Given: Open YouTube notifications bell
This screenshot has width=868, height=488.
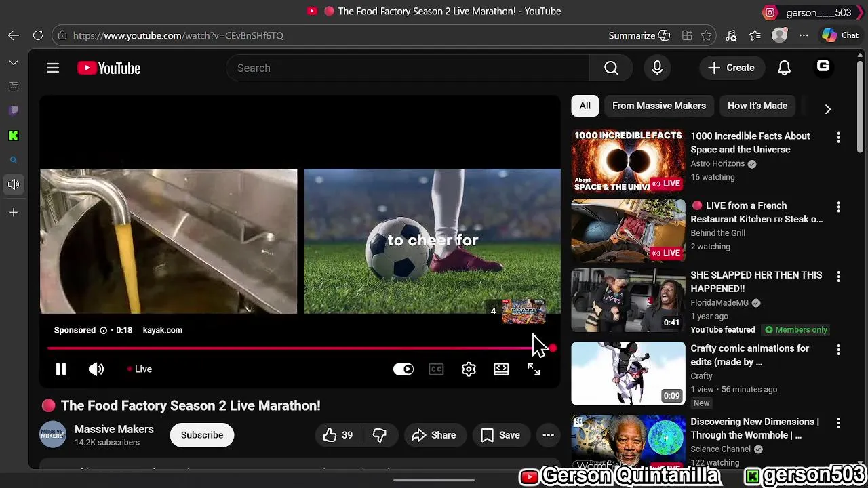Looking at the screenshot, I should pos(784,68).
